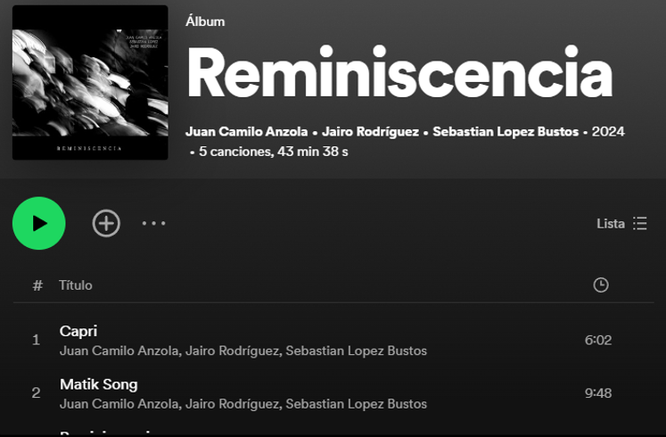Click the 6:02 duration of Capri
The width and height of the screenshot is (666, 437).
click(x=598, y=340)
